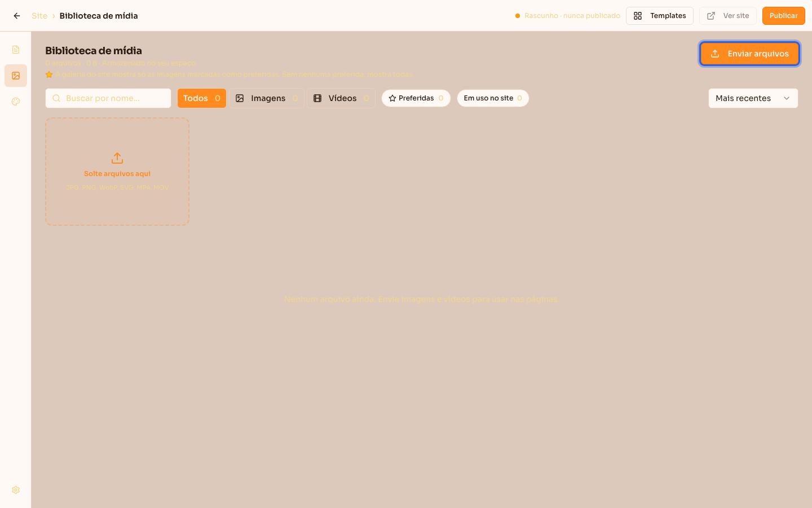Image resolution: width=812 pixels, height=508 pixels.
Task: Click Enviar arquivos upload button
Action: [x=750, y=54]
